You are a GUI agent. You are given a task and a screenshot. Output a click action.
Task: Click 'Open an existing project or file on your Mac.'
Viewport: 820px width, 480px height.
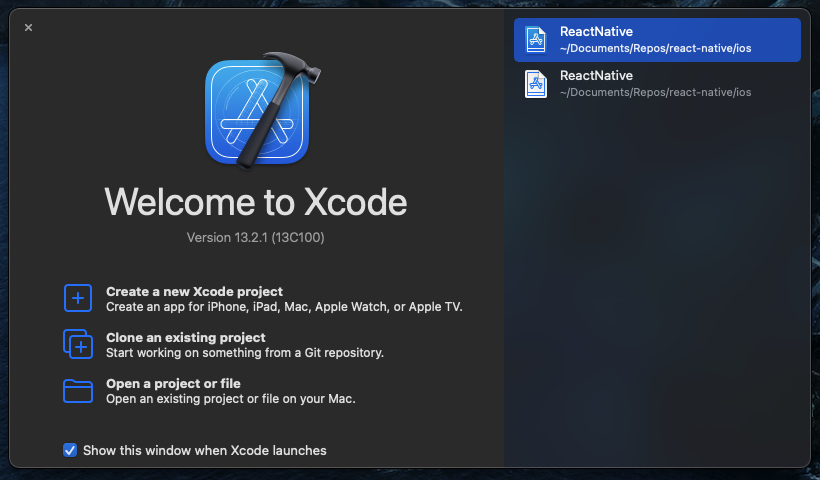231,399
